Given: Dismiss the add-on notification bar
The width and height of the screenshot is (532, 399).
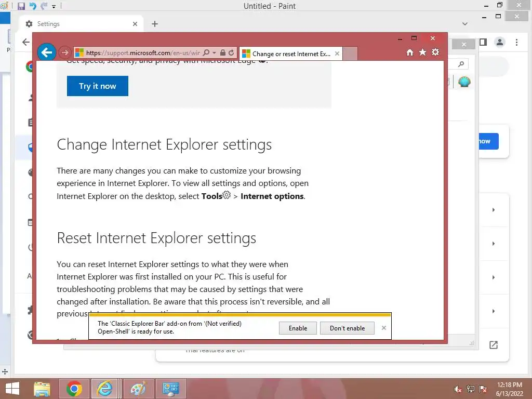Looking at the screenshot, I should (384, 328).
